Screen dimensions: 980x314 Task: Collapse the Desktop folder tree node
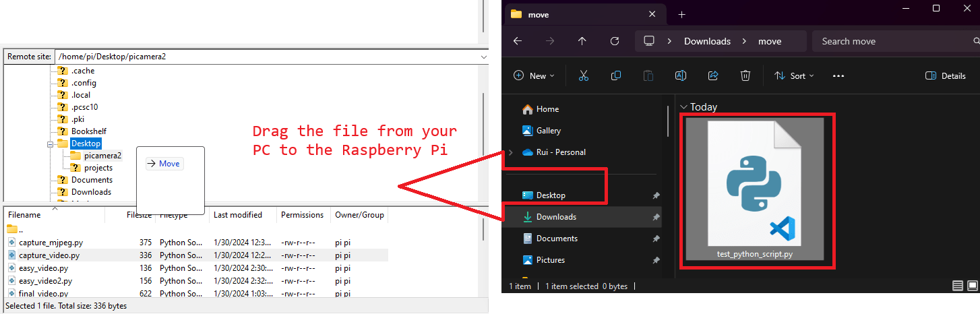point(50,144)
